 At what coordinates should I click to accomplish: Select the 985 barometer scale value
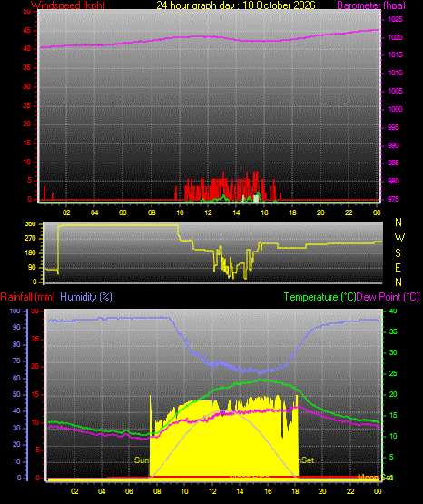(x=393, y=163)
